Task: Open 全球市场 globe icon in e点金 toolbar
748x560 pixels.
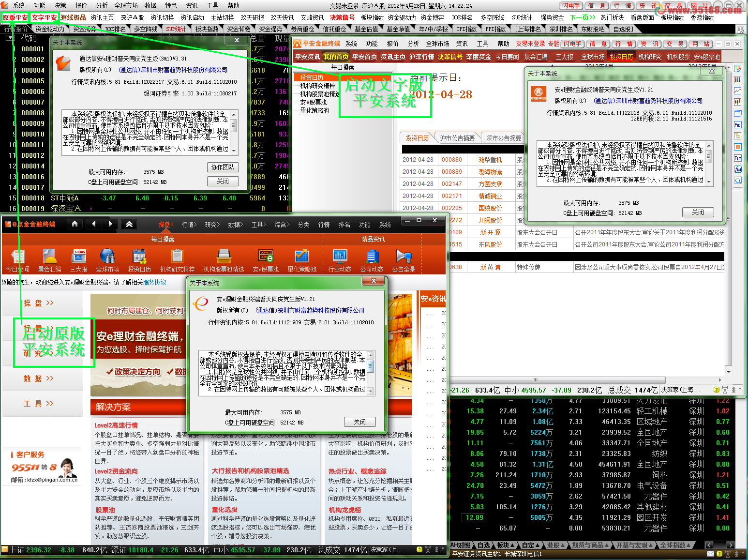Action: 107,257
